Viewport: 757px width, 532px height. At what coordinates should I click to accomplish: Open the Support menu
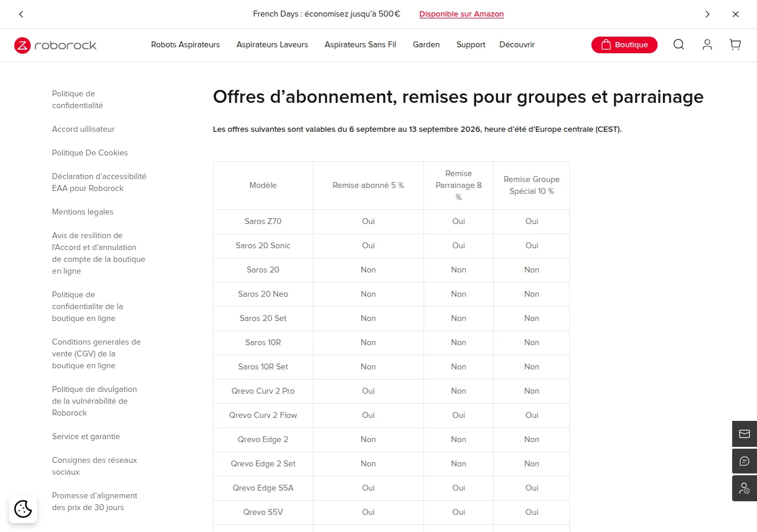click(471, 44)
